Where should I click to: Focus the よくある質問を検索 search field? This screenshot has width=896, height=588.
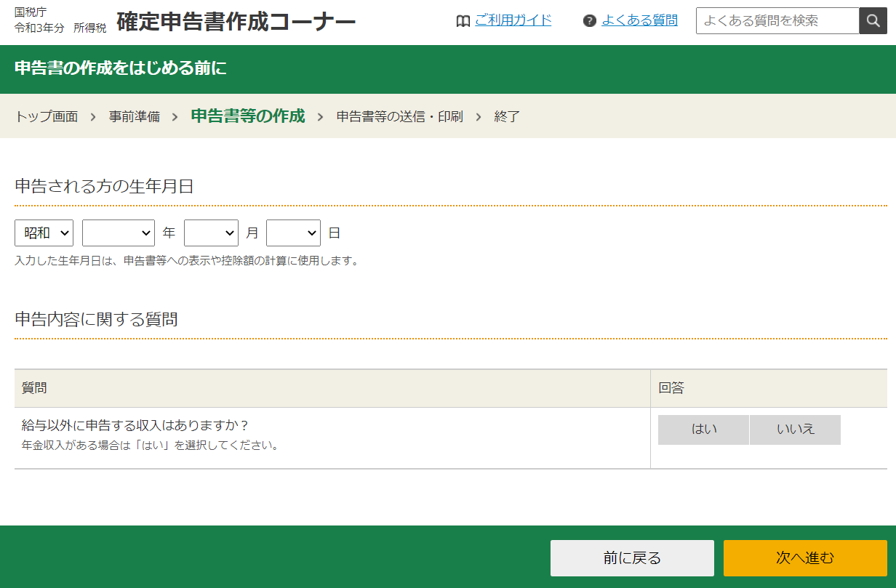[777, 21]
